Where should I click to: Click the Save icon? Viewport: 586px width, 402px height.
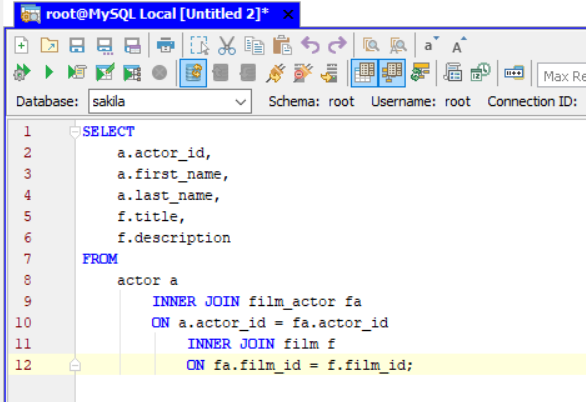(x=77, y=46)
